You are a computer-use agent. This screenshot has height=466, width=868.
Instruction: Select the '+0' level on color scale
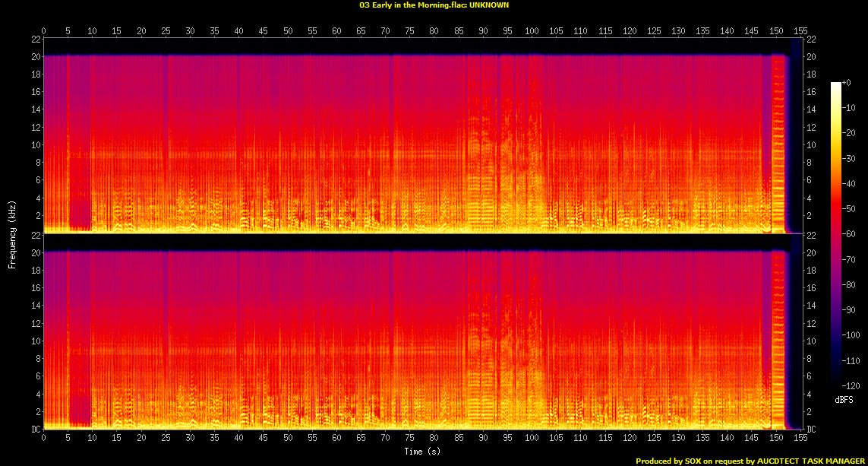(847, 83)
